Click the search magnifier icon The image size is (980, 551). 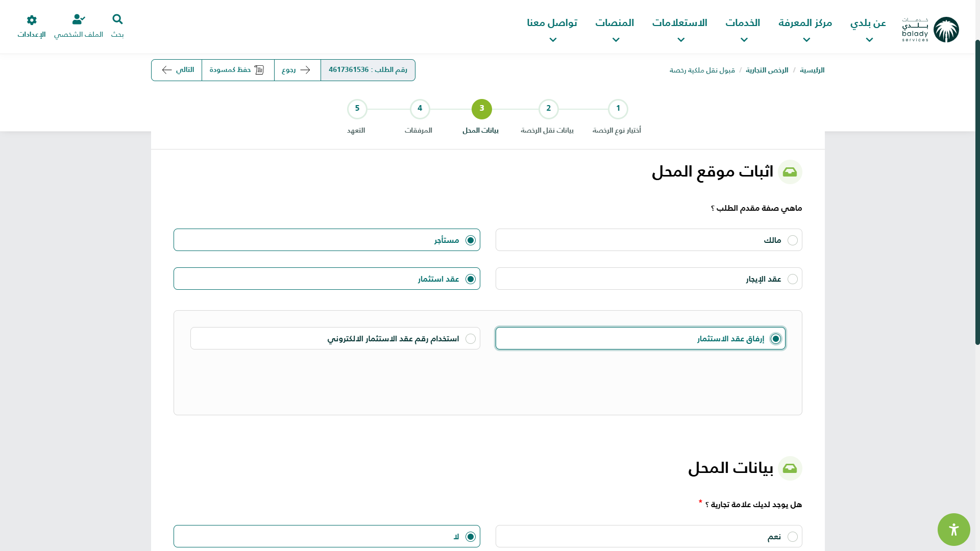[x=117, y=19]
